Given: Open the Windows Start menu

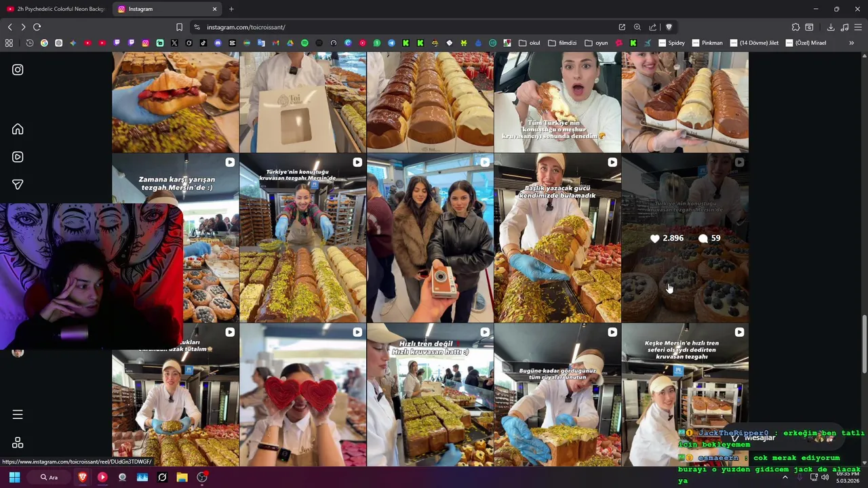Looking at the screenshot, I should (14, 477).
